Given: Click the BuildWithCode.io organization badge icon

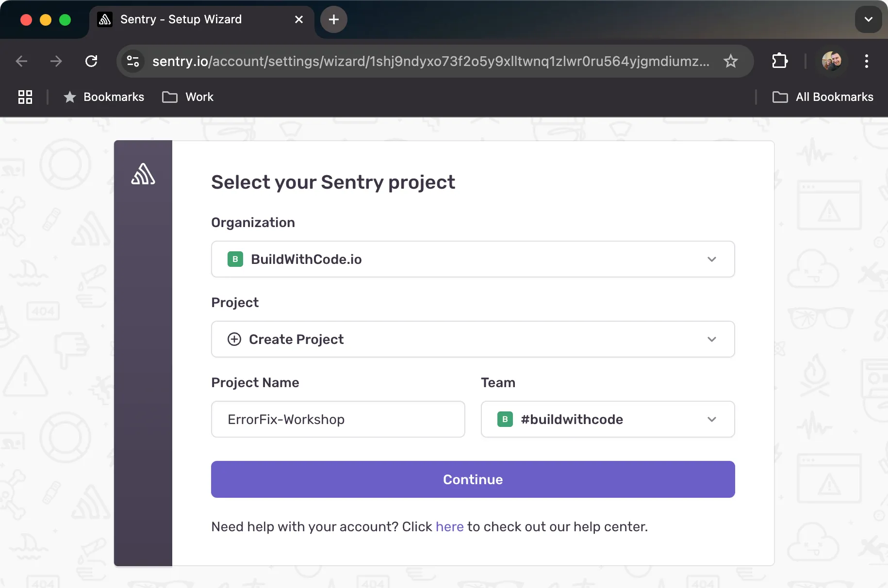Looking at the screenshot, I should pyautogui.click(x=235, y=259).
